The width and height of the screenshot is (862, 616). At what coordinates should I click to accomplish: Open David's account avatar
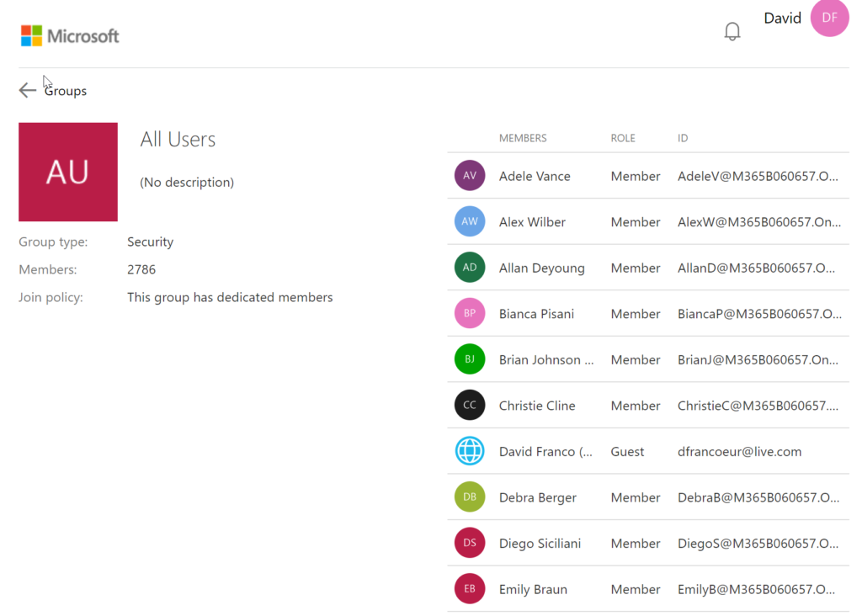point(829,18)
